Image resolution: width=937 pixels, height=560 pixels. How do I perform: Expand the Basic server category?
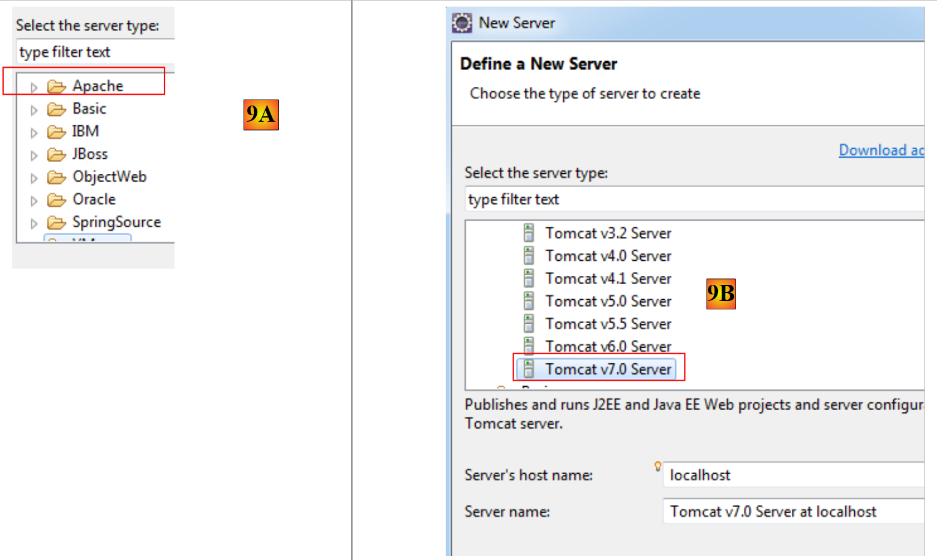click(x=34, y=110)
